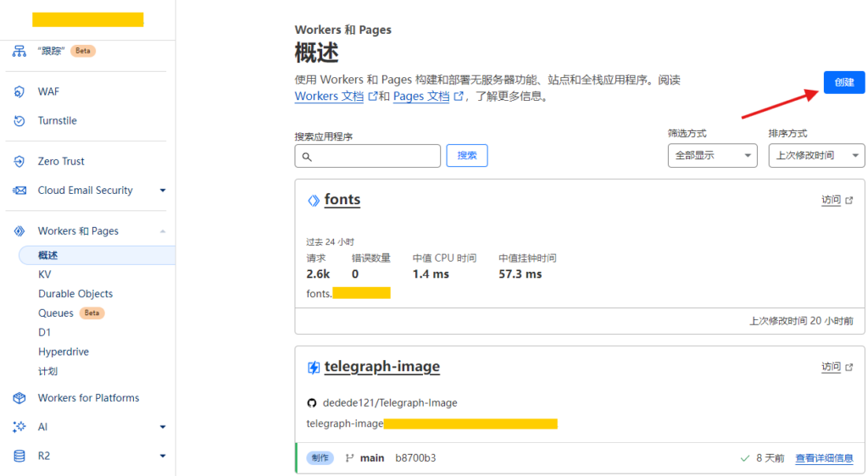Click the external icon beside fonts 访问
This screenshot has height=476, width=868.
coord(849,200)
